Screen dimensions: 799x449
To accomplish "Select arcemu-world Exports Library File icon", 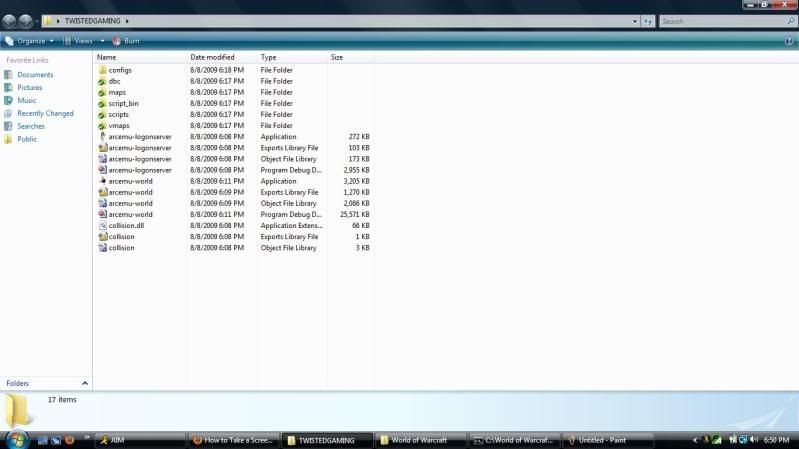I will coord(102,192).
